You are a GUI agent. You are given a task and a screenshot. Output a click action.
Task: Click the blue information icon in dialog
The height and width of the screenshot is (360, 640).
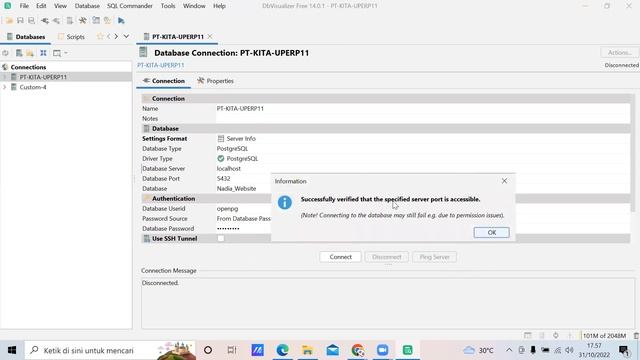(x=284, y=202)
